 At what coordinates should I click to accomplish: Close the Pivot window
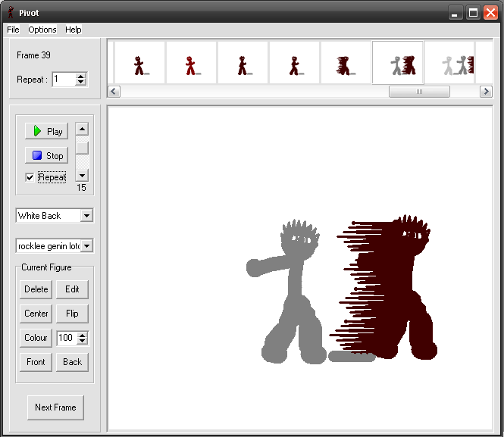coord(490,13)
